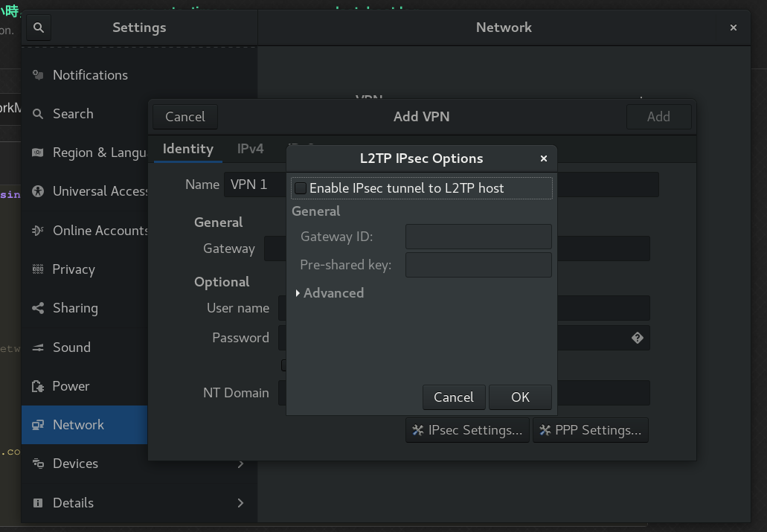
Task: Open PPP Settings button
Action: [x=590, y=430]
